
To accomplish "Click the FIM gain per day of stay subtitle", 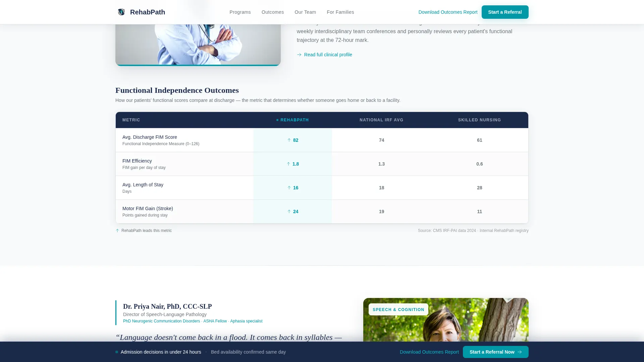I will 144,168.
